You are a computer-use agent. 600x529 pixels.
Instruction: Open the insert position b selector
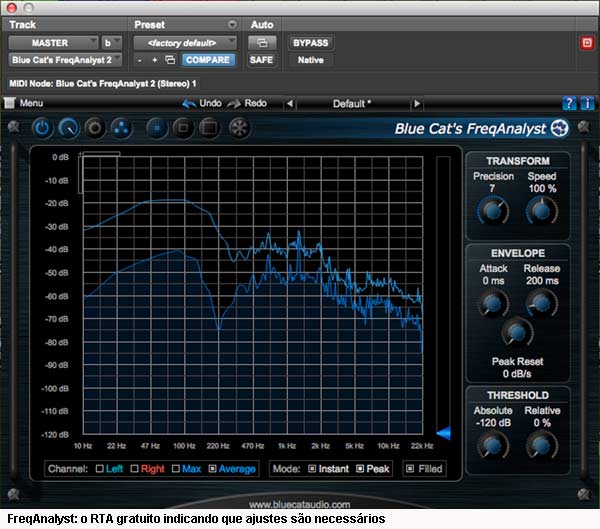tap(112, 43)
